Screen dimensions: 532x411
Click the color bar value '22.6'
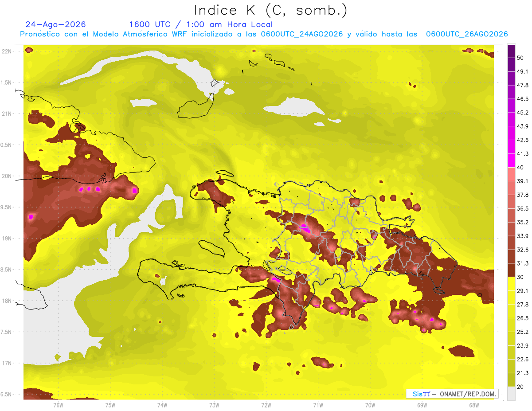[523, 360]
